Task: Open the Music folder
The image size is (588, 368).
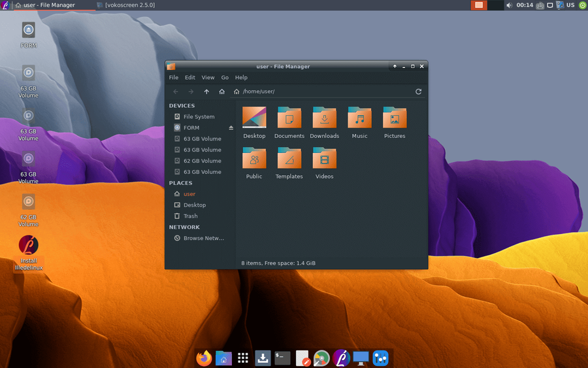Action: pos(359,118)
